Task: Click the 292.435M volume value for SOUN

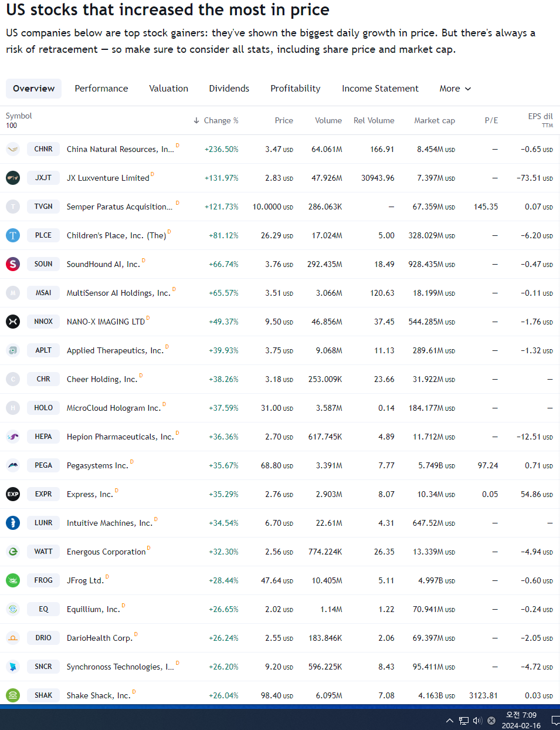Action: [325, 264]
